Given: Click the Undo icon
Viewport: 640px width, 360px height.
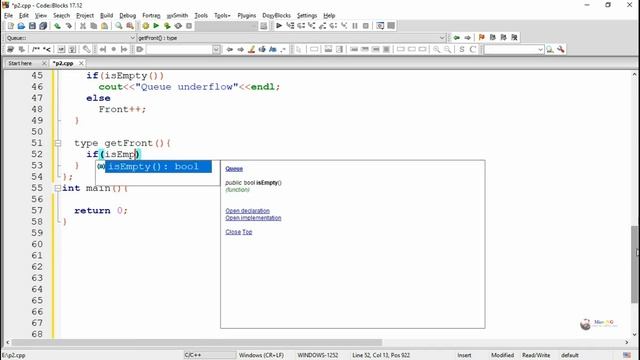Looking at the screenshot, I should point(58,26).
